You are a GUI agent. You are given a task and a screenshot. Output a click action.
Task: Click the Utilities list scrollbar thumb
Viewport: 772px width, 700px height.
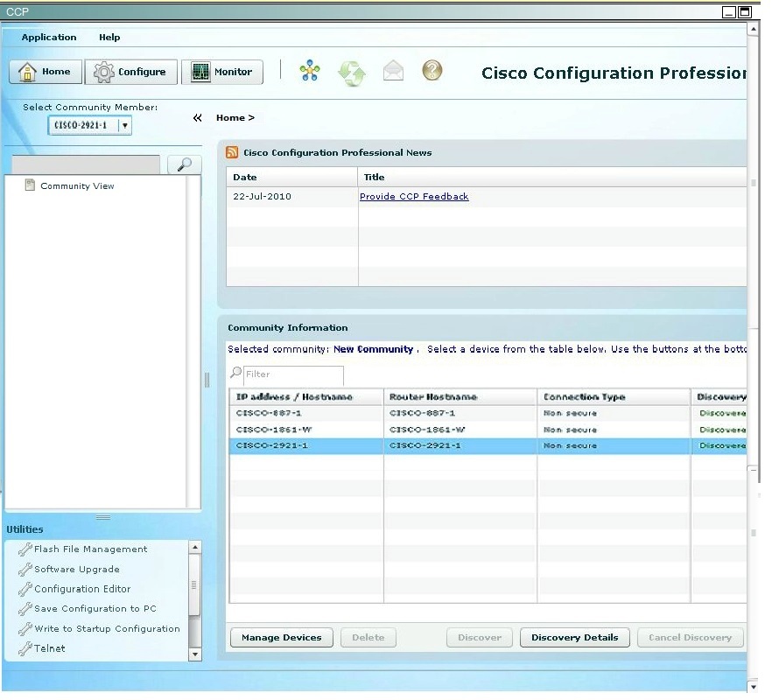click(195, 584)
